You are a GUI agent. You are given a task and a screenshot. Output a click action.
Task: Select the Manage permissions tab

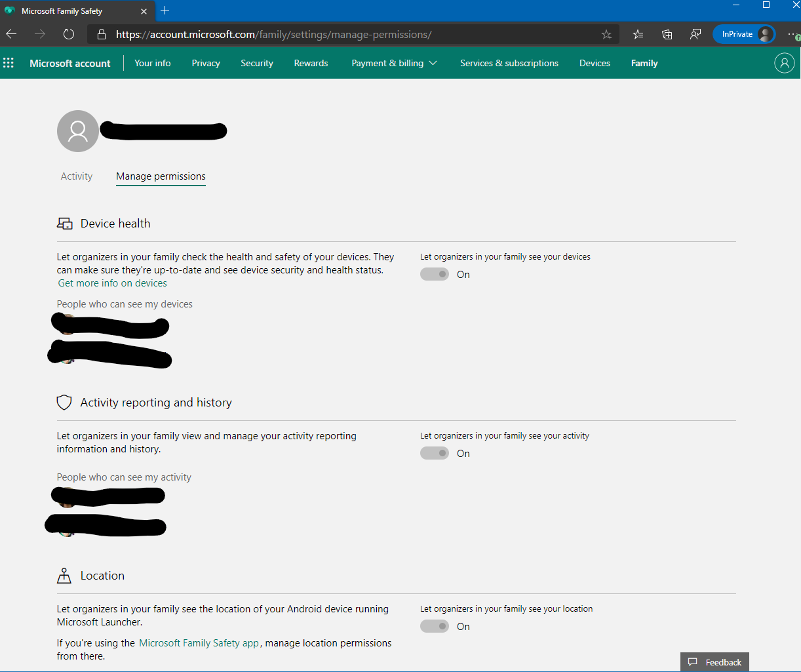coord(161,176)
